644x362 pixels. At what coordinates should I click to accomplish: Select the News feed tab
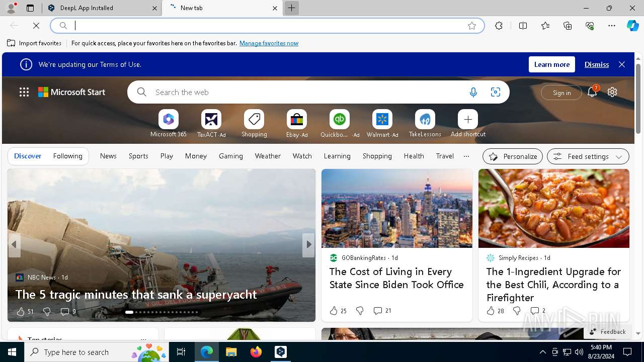pos(108,156)
